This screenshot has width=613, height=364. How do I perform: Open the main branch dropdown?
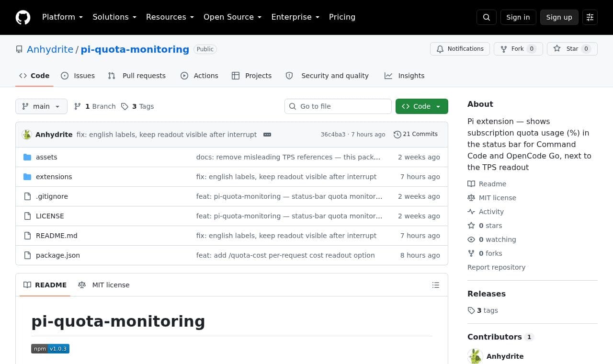[41, 106]
